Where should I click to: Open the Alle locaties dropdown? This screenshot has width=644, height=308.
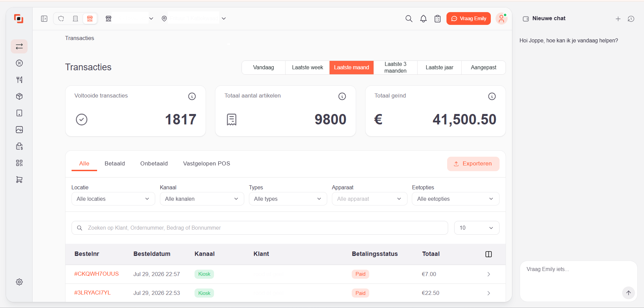[113, 199]
